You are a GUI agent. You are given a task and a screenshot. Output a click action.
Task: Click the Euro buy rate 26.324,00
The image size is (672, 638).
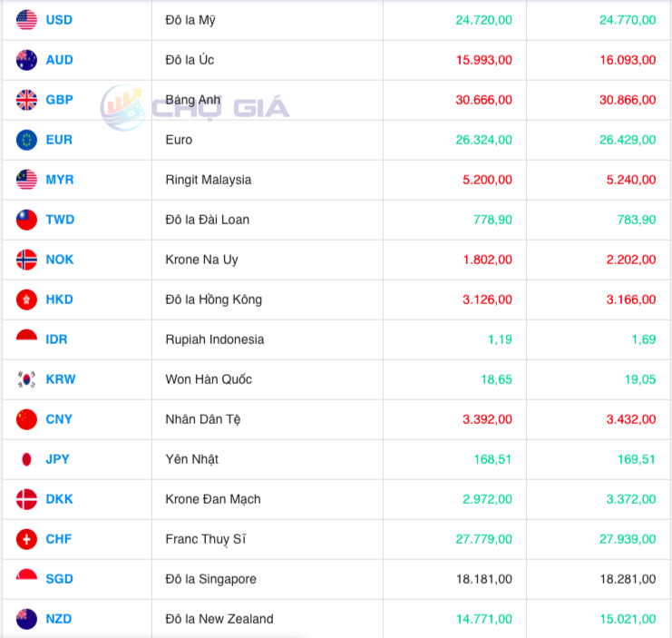click(x=481, y=140)
